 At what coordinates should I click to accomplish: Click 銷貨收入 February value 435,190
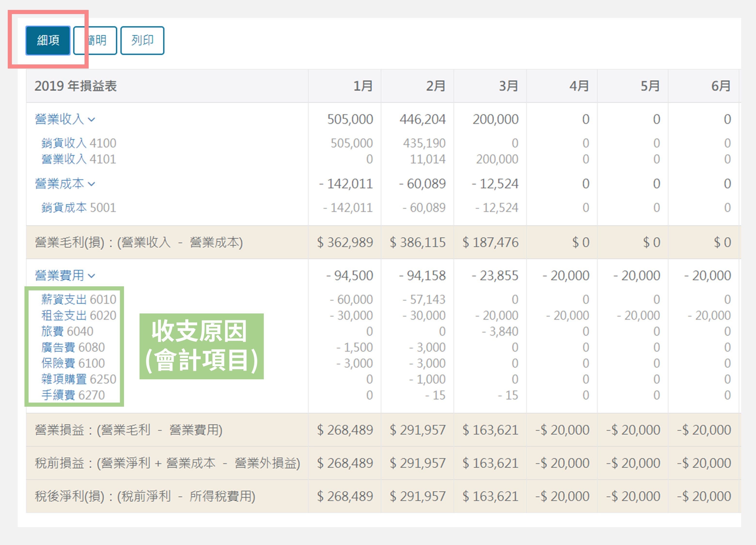(x=424, y=143)
